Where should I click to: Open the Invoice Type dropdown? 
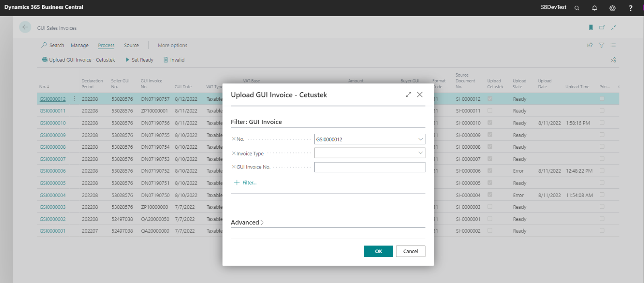[420, 153]
